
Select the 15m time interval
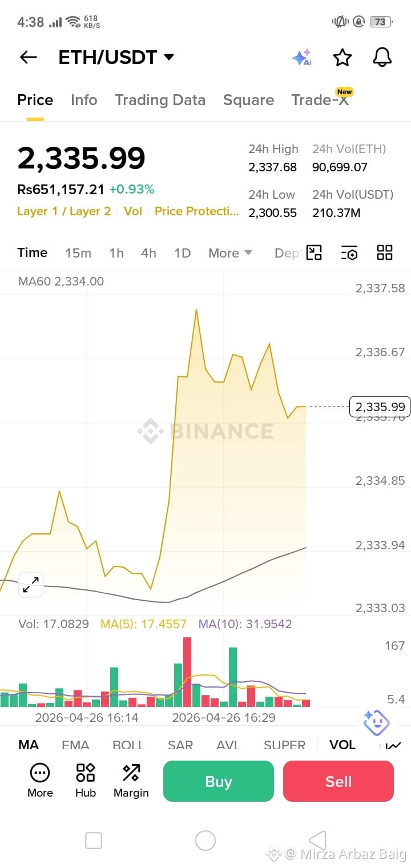[78, 253]
